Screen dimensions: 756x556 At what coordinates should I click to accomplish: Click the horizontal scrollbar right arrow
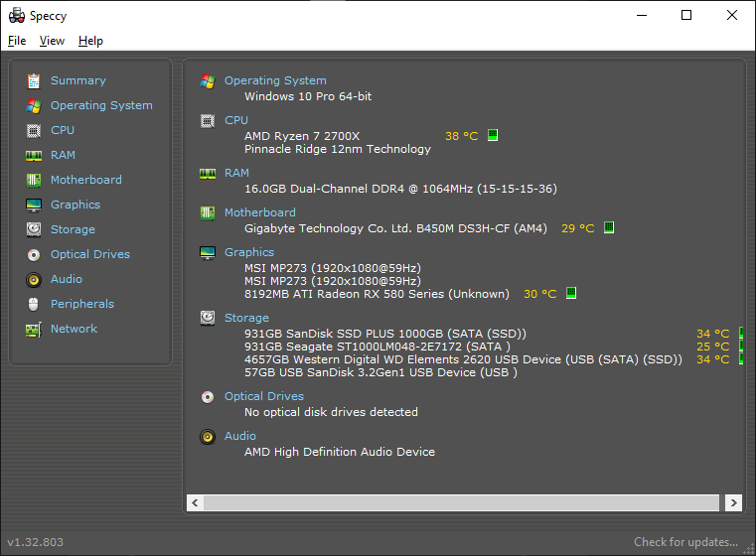[733, 503]
